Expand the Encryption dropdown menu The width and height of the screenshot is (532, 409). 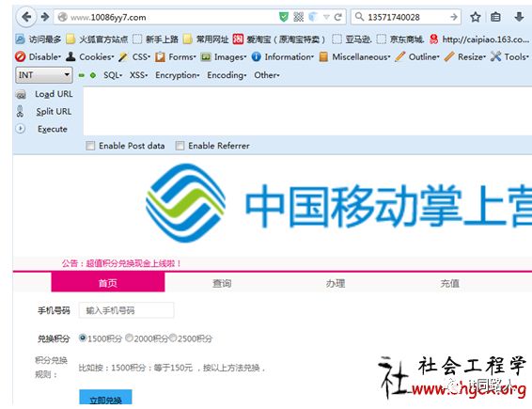click(178, 75)
